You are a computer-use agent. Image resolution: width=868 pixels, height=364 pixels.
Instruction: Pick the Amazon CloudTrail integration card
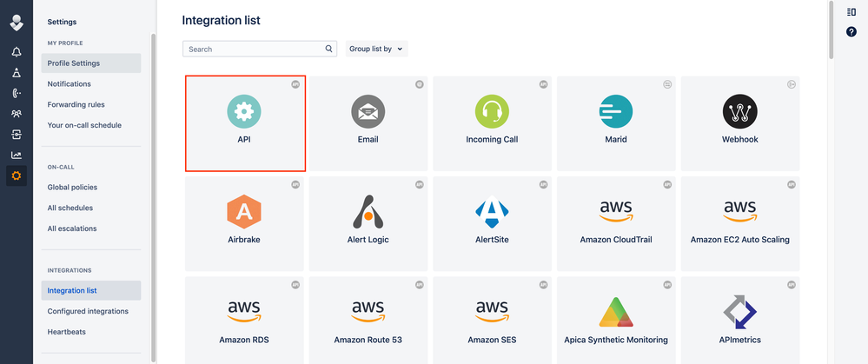tap(616, 223)
